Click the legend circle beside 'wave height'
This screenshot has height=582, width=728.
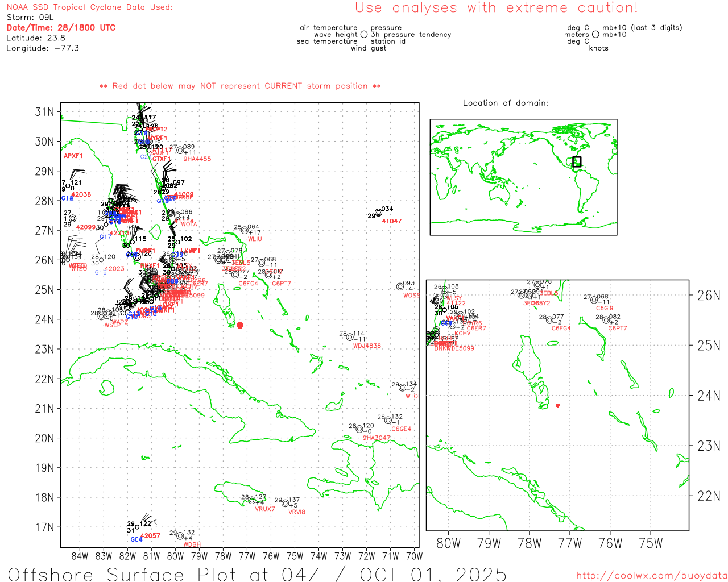point(364,35)
